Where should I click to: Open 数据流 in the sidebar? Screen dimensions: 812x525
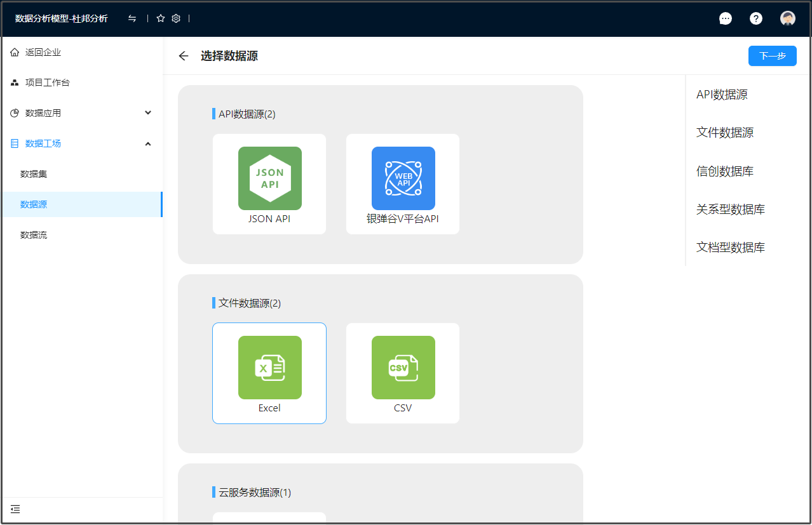pos(34,235)
